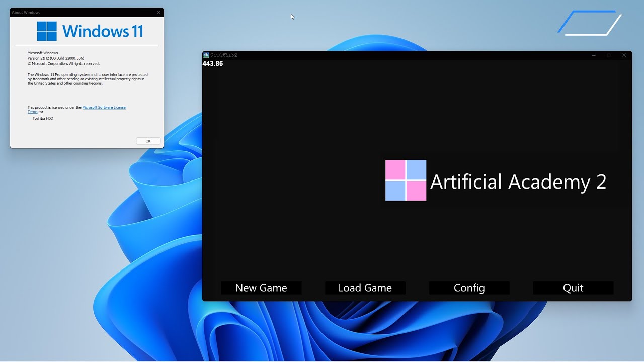The height and width of the screenshot is (362, 644).
Task: Click the 'Toshiba HDD' licensee text
Action: coord(43,118)
